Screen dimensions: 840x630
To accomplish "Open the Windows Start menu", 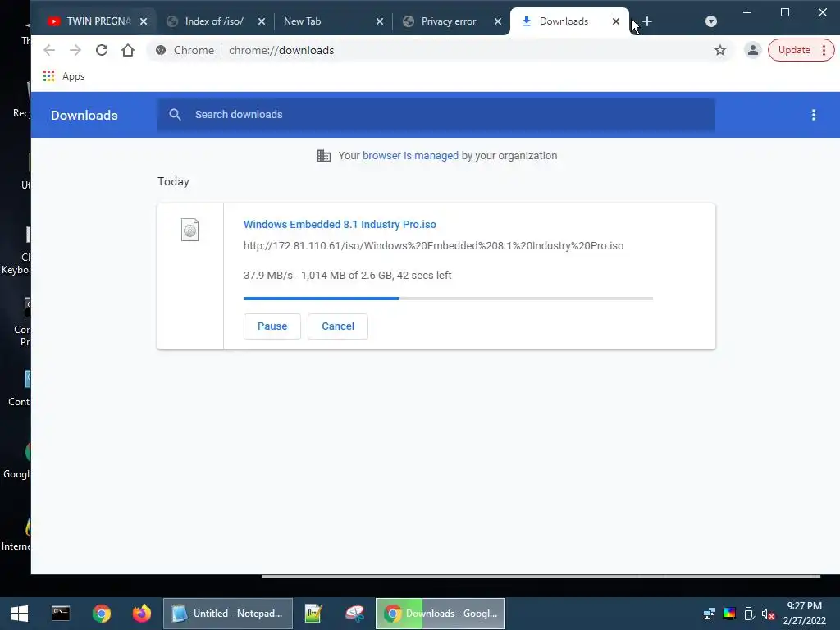I will point(20,614).
